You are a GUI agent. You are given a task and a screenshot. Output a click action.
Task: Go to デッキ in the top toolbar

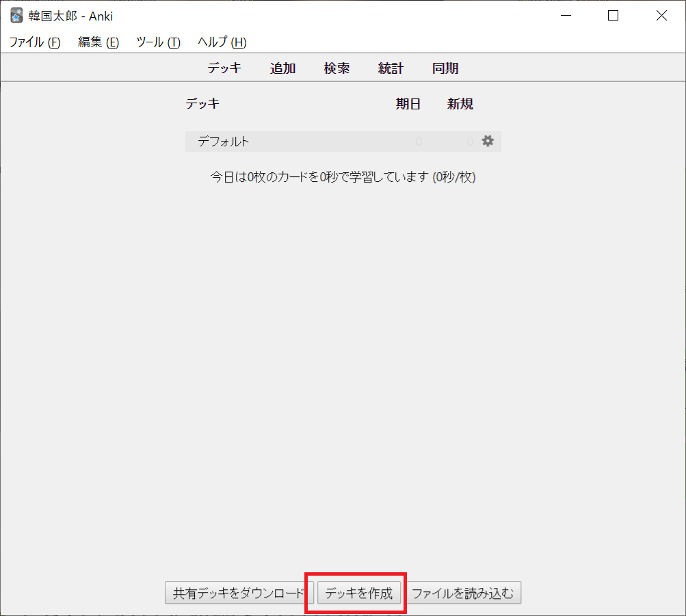pyautogui.click(x=224, y=68)
